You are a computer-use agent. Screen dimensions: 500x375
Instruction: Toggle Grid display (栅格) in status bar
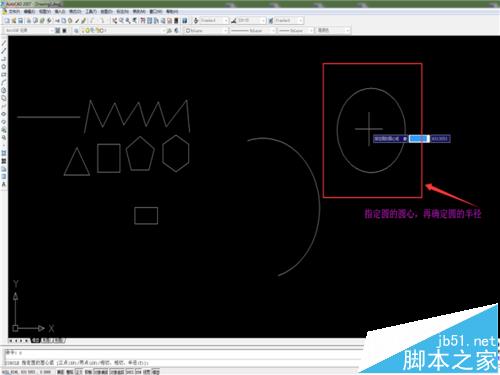[x=69, y=372]
